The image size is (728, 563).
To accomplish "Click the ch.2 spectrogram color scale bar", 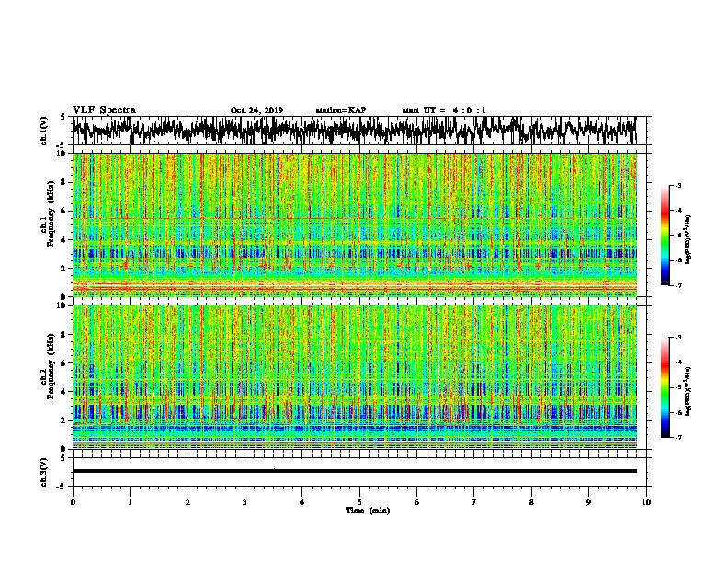I will [665, 387].
